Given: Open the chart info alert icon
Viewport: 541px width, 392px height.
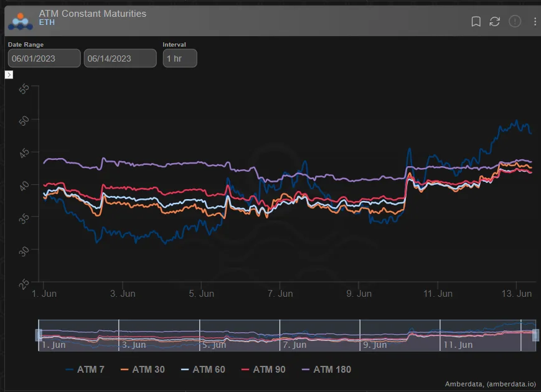Looking at the screenshot, I should [515, 21].
